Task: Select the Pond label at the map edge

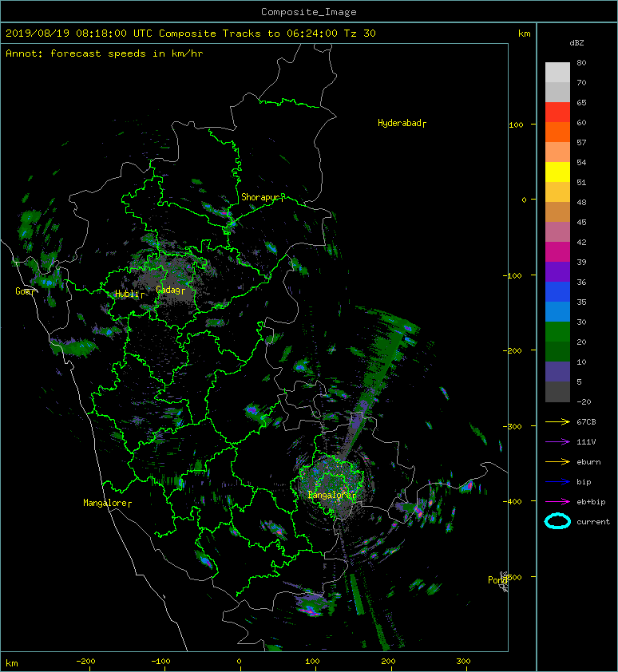Action: click(497, 580)
